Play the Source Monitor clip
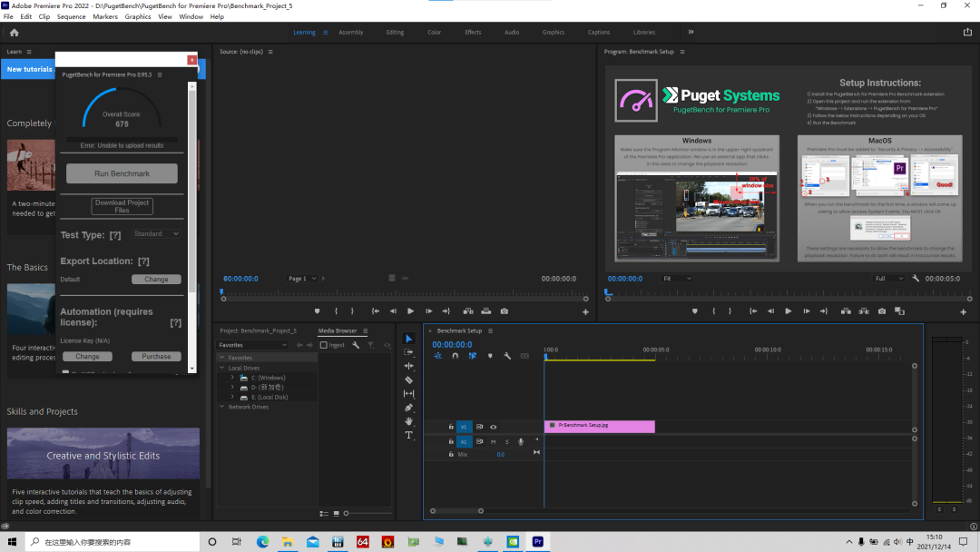 pos(411,311)
